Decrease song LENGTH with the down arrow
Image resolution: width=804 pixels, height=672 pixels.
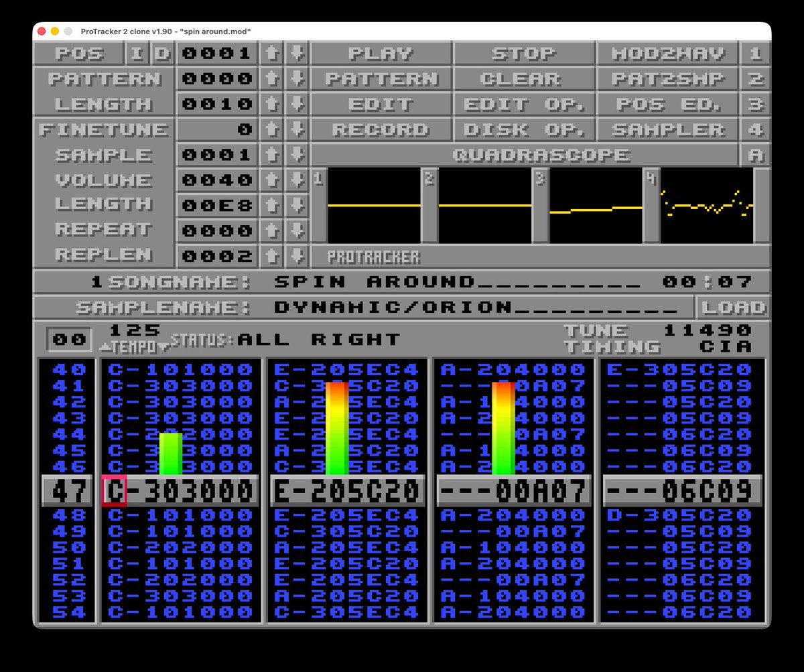pyautogui.click(x=297, y=105)
